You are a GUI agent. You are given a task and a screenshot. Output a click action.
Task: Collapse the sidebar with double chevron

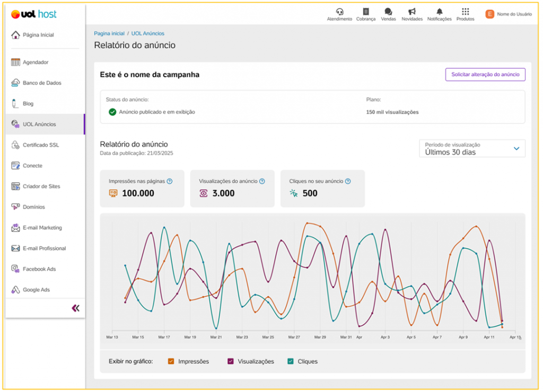(x=75, y=308)
